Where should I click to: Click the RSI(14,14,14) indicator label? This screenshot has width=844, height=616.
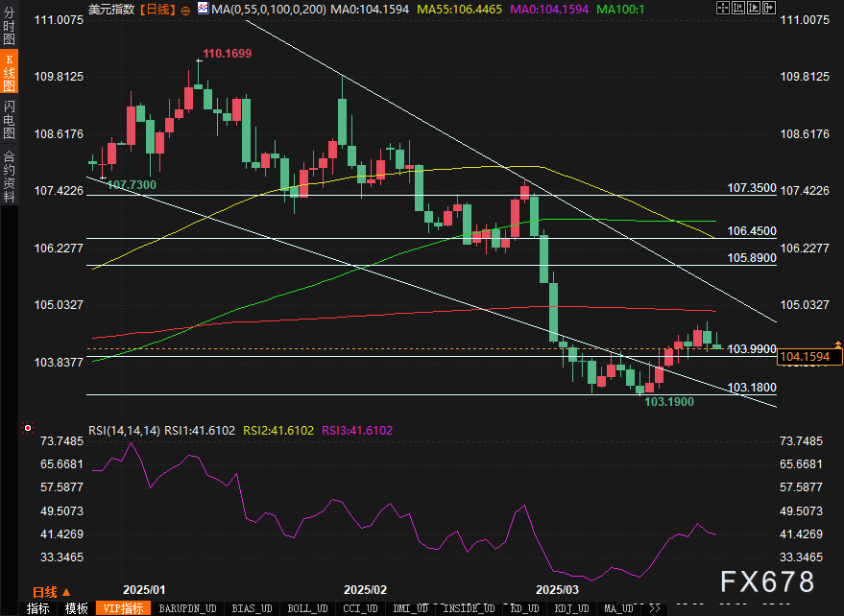tap(124, 431)
